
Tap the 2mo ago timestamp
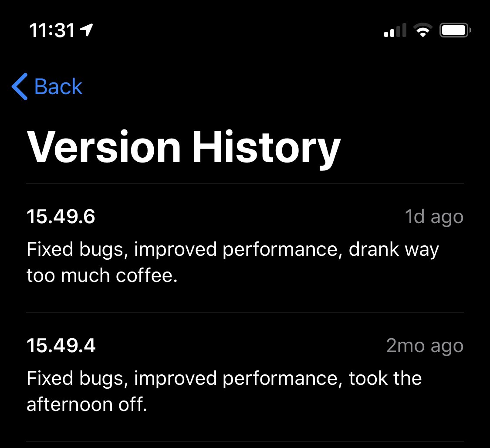tap(425, 346)
